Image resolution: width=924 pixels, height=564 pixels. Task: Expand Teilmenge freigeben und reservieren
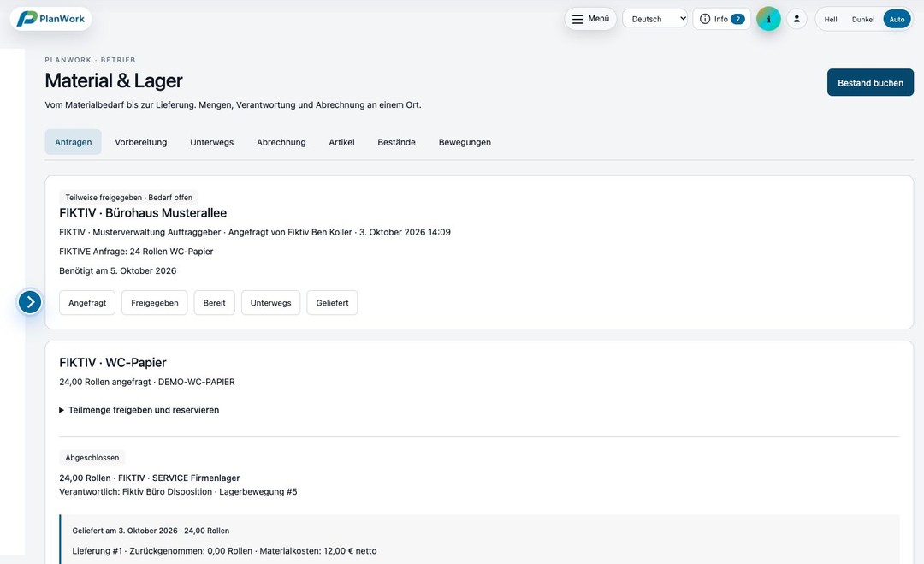click(x=139, y=410)
